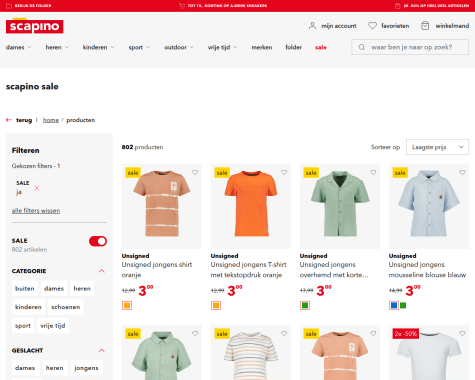Collapse the GESLACHT filter section
The width and height of the screenshot is (475, 380).
click(x=102, y=350)
